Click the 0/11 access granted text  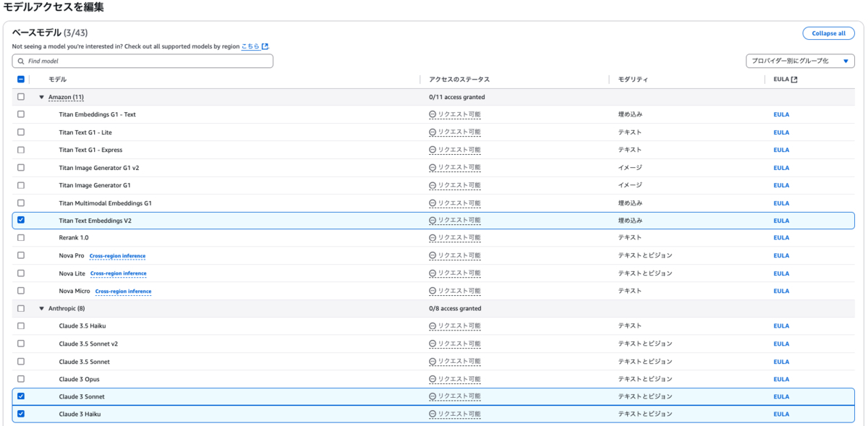click(457, 97)
